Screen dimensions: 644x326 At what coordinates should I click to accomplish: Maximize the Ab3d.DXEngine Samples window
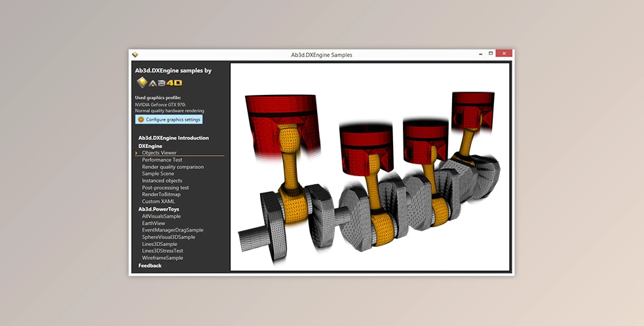(491, 54)
